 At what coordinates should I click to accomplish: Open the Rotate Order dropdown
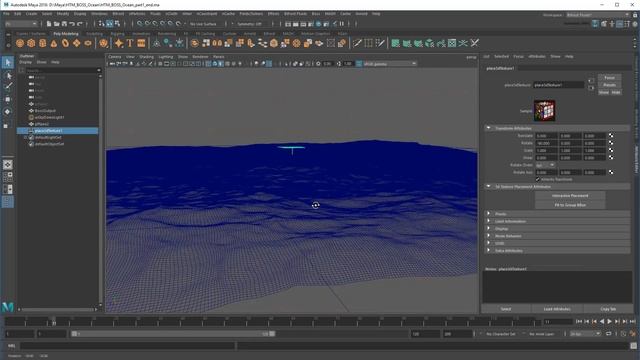tap(545, 165)
